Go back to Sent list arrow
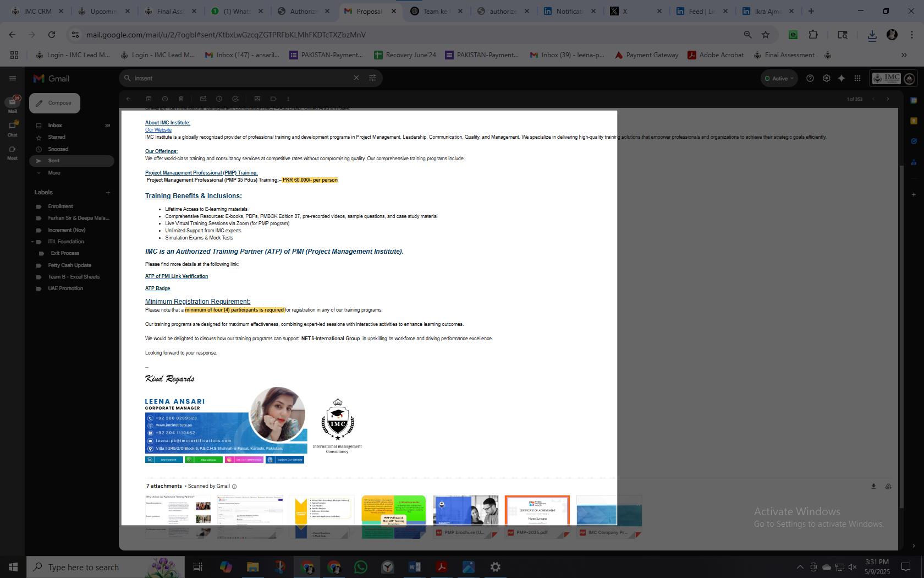 point(128,99)
